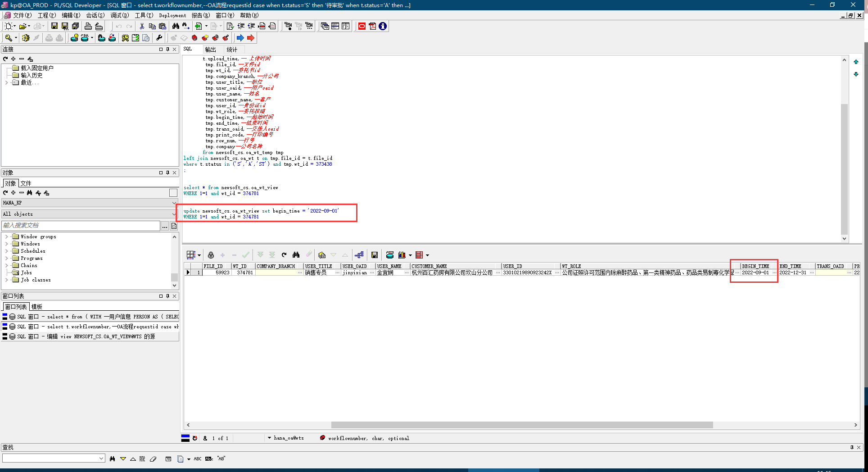Click the padlock Edit data icon in grid toolbar
The height and width of the screenshot is (472, 868).
[211, 255]
